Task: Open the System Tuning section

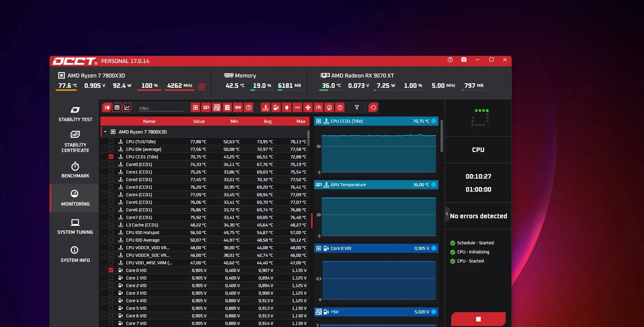Action: (x=75, y=226)
